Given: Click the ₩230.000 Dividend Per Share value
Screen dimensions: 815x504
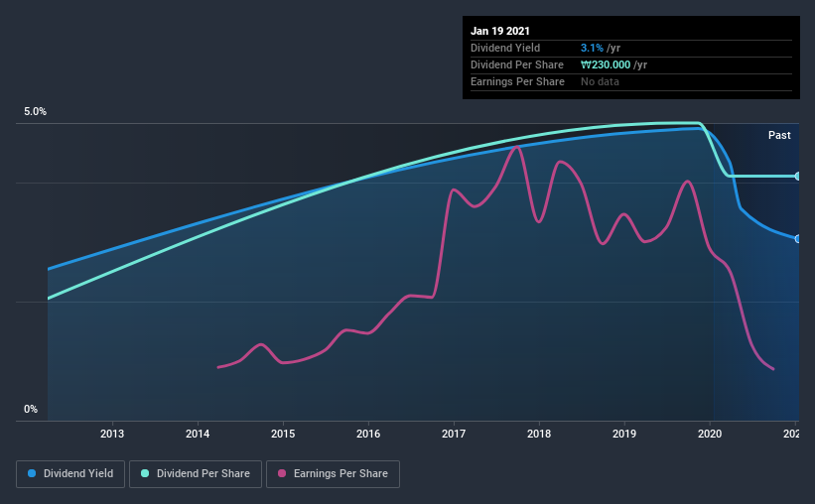Looking at the screenshot, I should pyautogui.click(x=606, y=64).
